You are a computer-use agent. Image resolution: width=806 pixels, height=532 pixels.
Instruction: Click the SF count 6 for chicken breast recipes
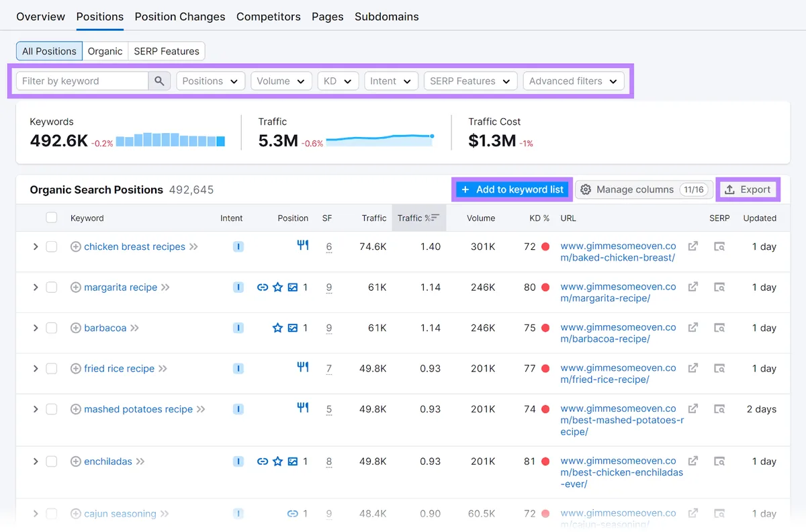click(x=329, y=247)
